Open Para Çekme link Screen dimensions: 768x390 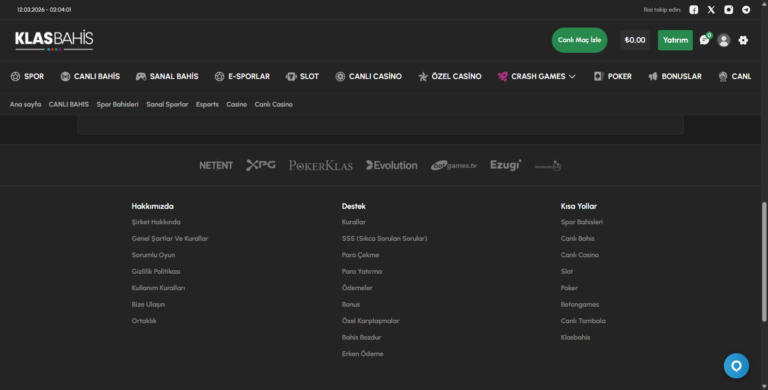click(360, 255)
